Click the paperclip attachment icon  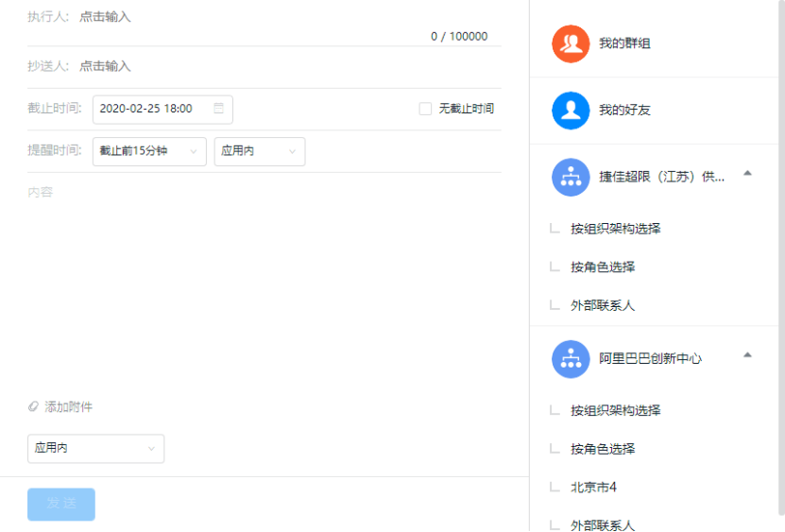pos(33,406)
